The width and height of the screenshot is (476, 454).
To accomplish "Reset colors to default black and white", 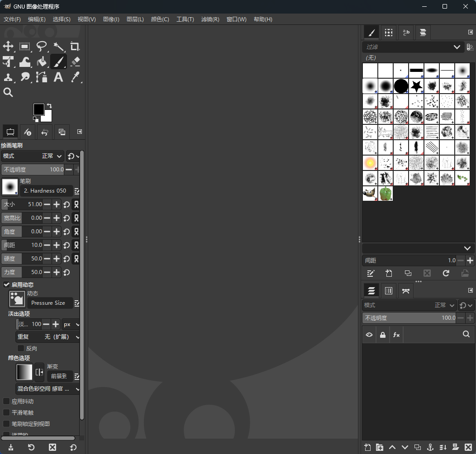I will point(35,119).
